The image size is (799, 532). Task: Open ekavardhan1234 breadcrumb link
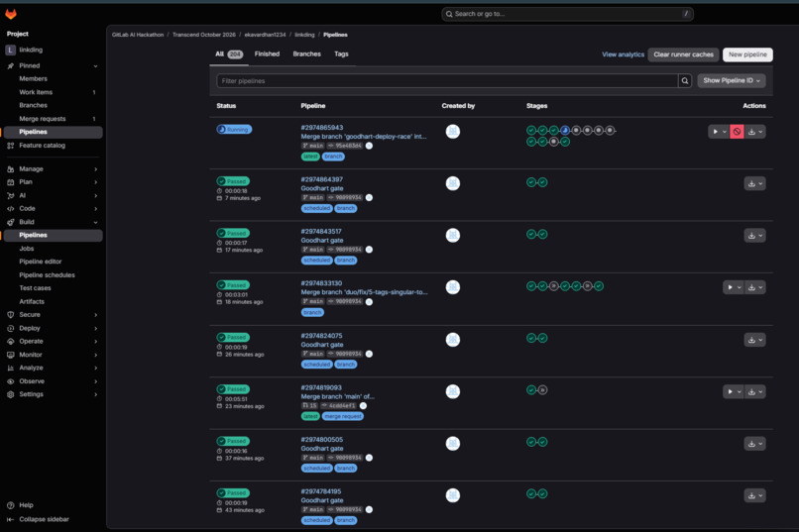pos(265,35)
